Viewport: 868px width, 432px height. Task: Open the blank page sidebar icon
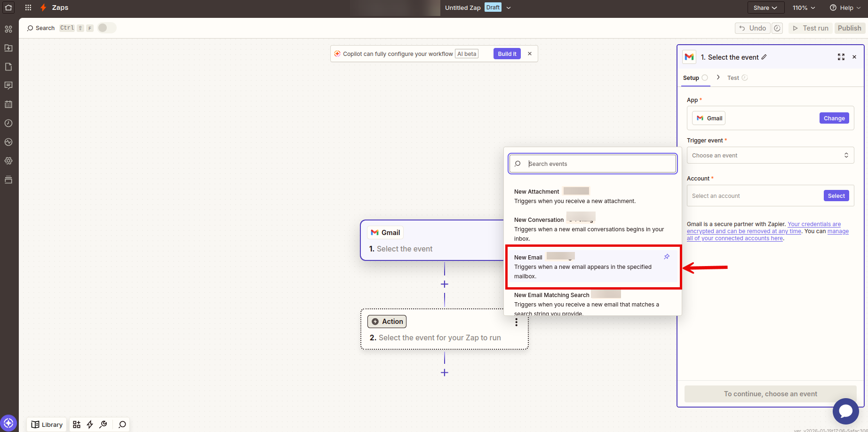coord(8,67)
